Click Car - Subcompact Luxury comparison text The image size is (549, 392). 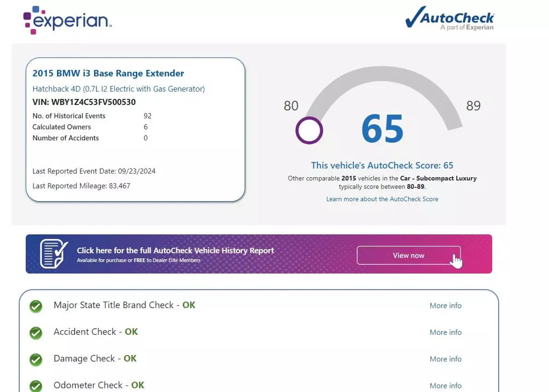tap(438, 178)
